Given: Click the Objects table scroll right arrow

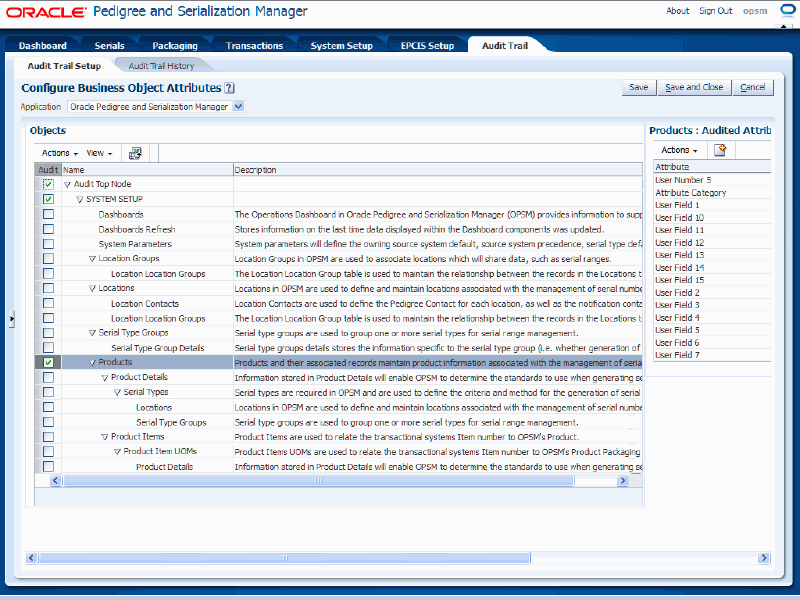Looking at the screenshot, I should [622, 481].
